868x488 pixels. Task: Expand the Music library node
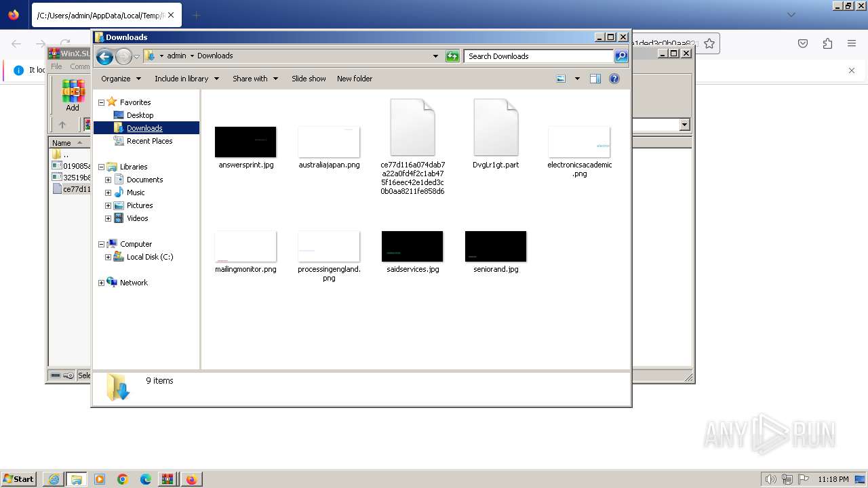tap(108, 192)
